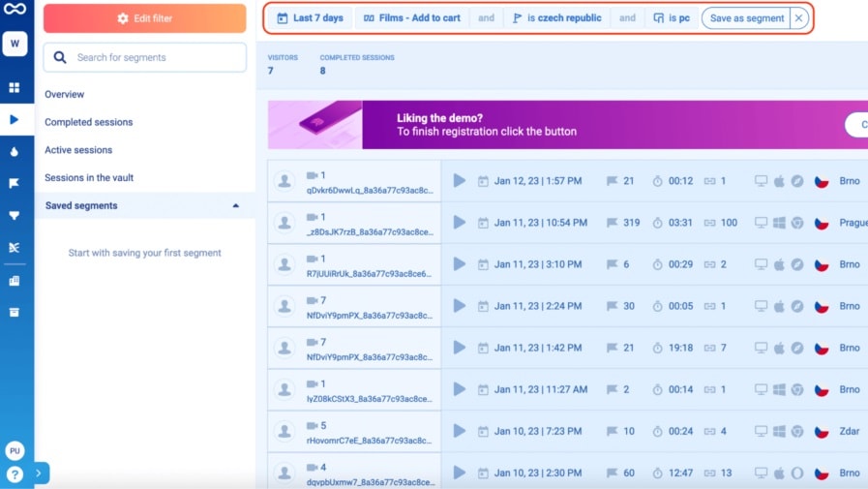Viewport: 868px width, 489px height.
Task: Play the Jan 11, 23 10:54 PM session
Action: (x=460, y=222)
